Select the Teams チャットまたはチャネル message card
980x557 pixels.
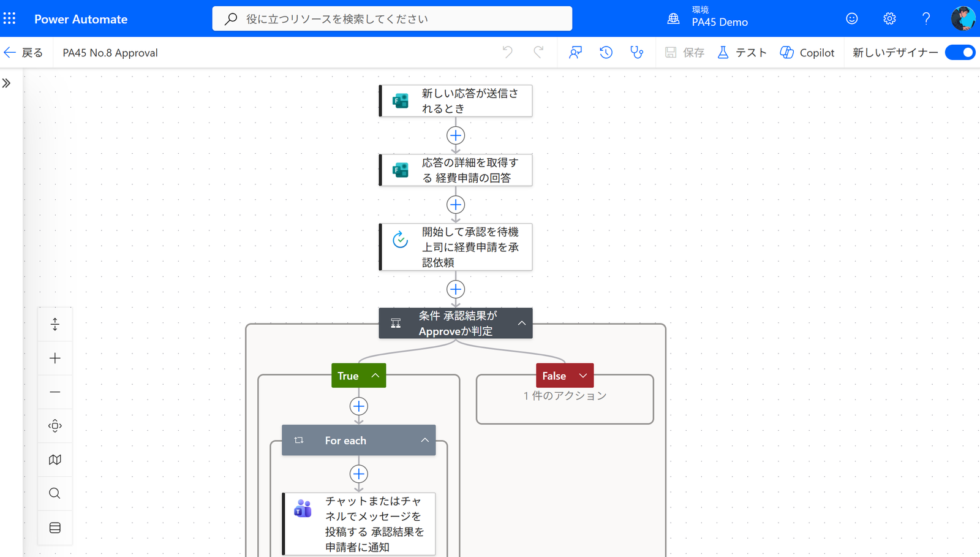tap(359, 524)
